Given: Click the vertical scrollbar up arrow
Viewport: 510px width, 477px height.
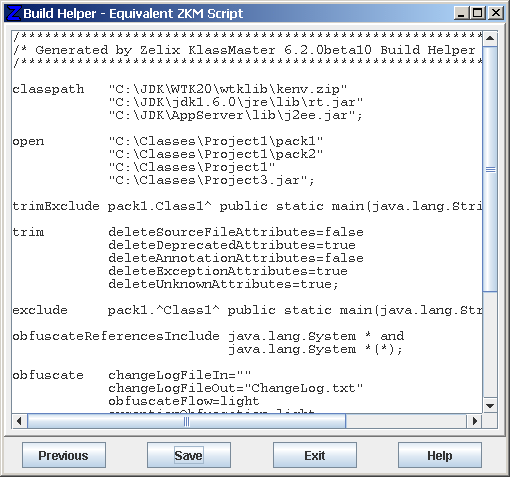Looking at the screenshot, I should tap(490, 39).
